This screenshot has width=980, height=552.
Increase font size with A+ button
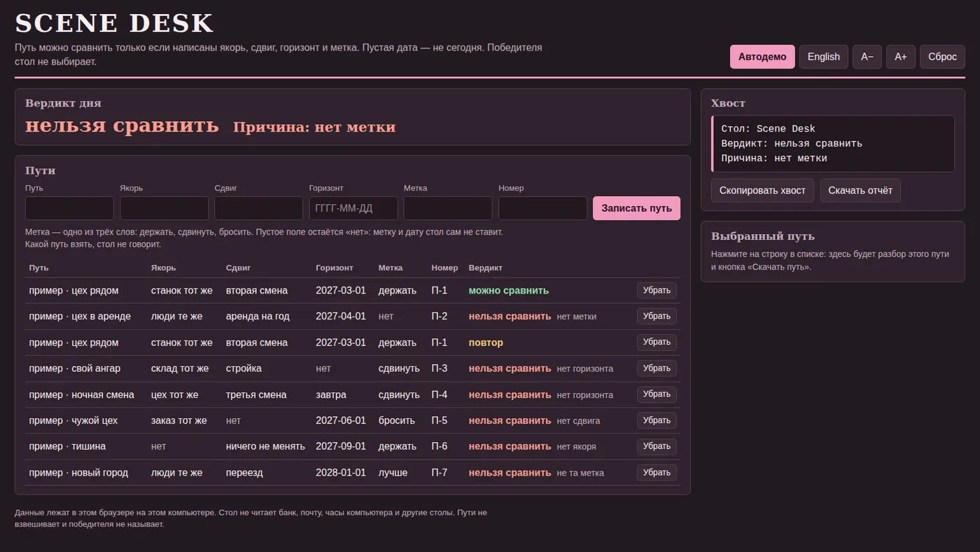(901, 57)
